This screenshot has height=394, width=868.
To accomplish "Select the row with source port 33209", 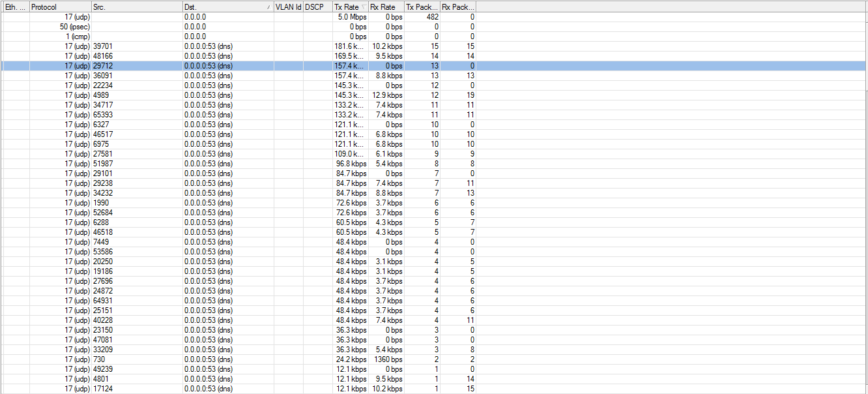I will 434,350.
